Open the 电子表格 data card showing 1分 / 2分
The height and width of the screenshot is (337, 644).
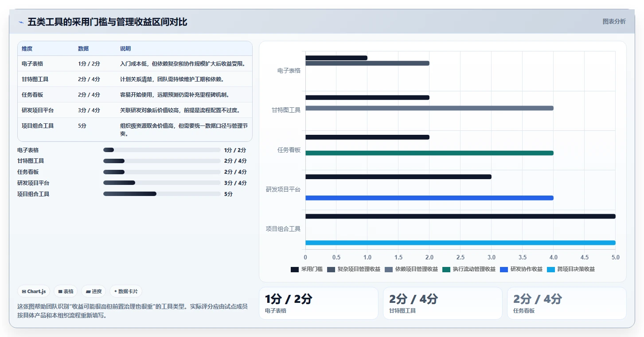pos(319,303)
